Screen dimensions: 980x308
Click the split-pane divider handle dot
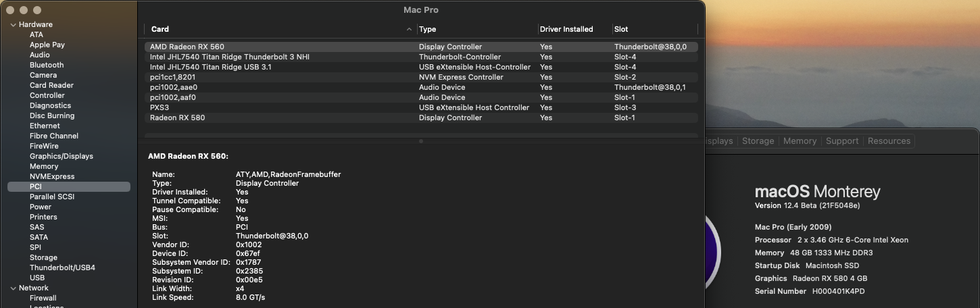[x=421, y=141]
